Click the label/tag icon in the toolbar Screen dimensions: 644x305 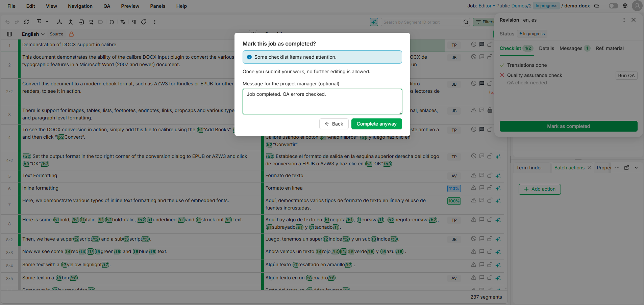click(x=144, y=22)
